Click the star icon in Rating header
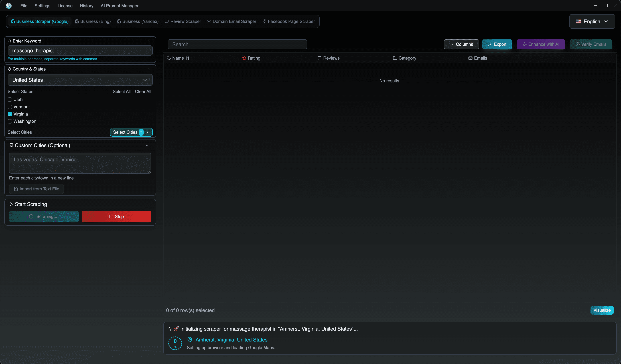 click(x=244, y=58)
